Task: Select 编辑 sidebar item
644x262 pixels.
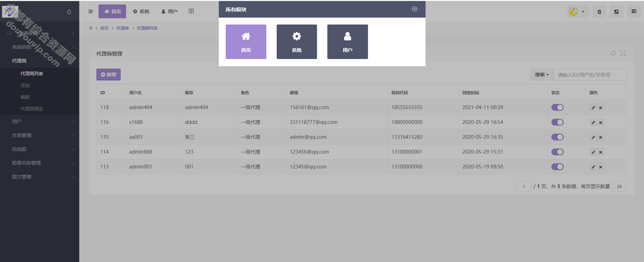Action: [x=25, y=97]
